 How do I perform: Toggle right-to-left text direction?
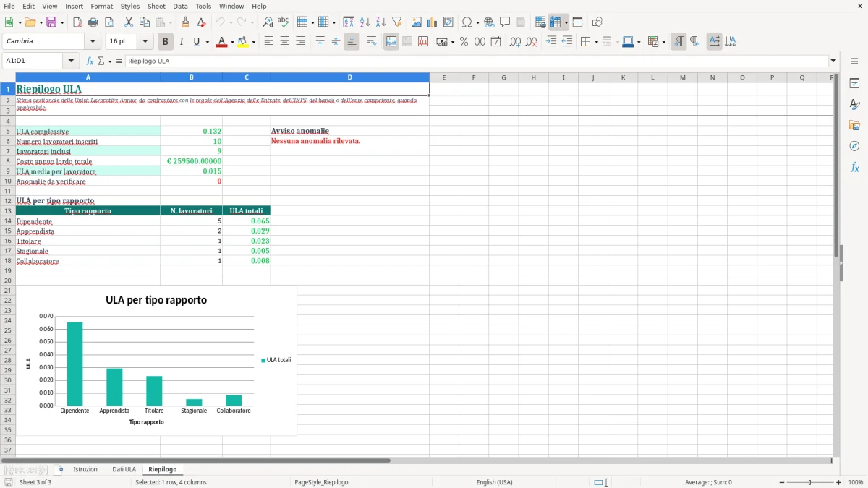pos(694,42)
